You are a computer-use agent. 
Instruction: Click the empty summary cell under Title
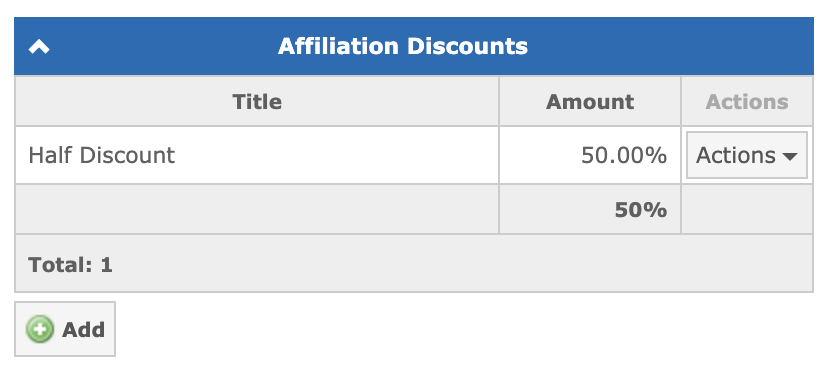[x=257, y=209]
